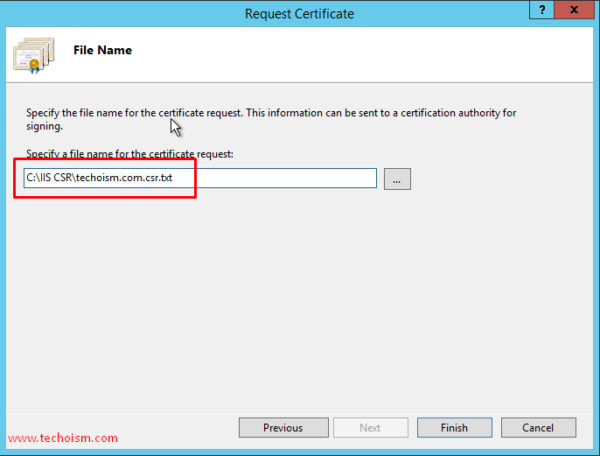The width and height of the screenshot is (600, 456).
Task: Click the 'Specify a file name' field label
Action: (129, 153)
